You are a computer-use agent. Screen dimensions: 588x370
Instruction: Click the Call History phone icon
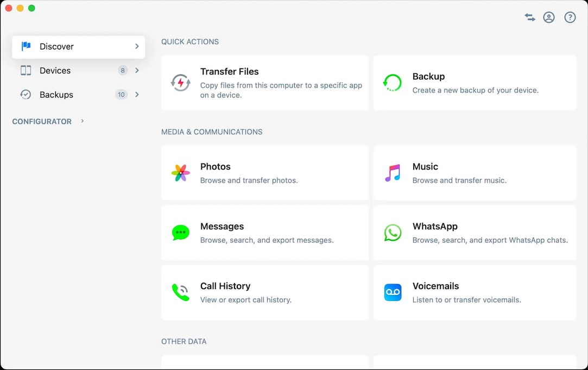pyautogui.click(x=181, y=292)
